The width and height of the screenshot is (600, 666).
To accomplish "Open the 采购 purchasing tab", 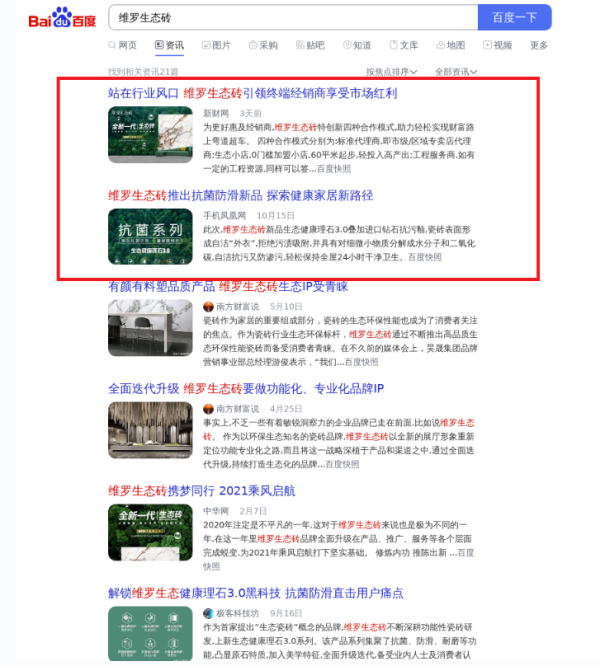I will [262, 46].
